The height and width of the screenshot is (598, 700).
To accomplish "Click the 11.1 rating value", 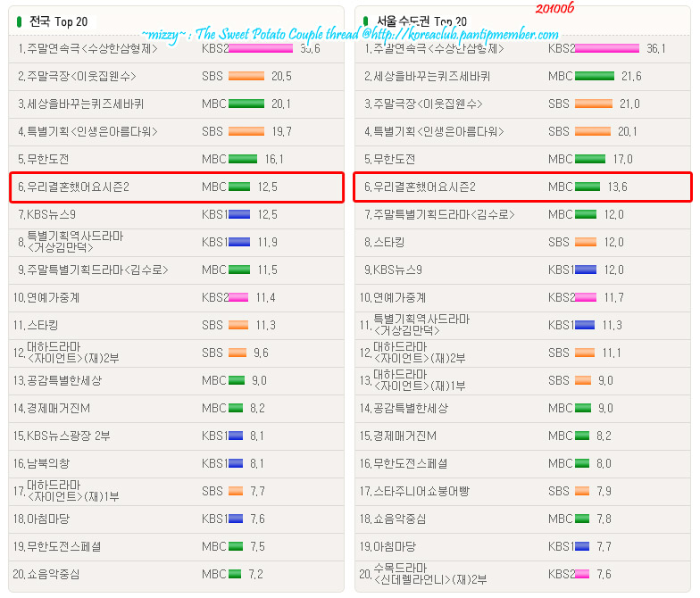I will [x=612, y=353].
